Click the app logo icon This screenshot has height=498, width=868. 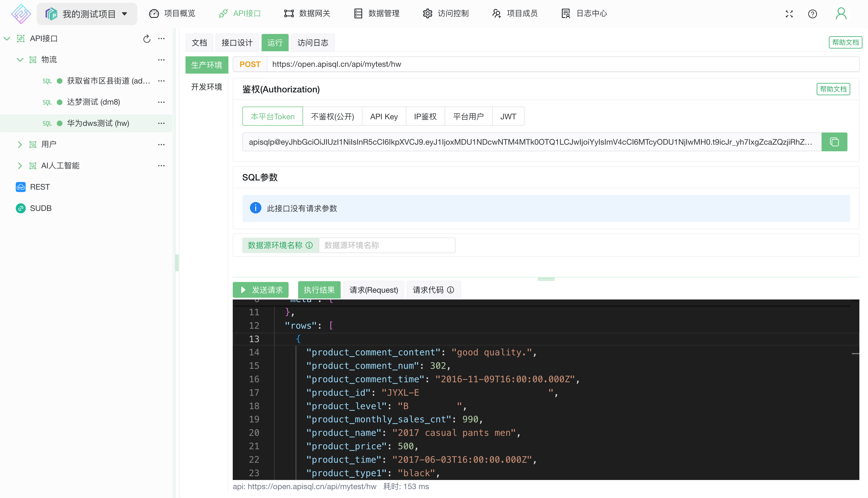(x=21, y=14)
